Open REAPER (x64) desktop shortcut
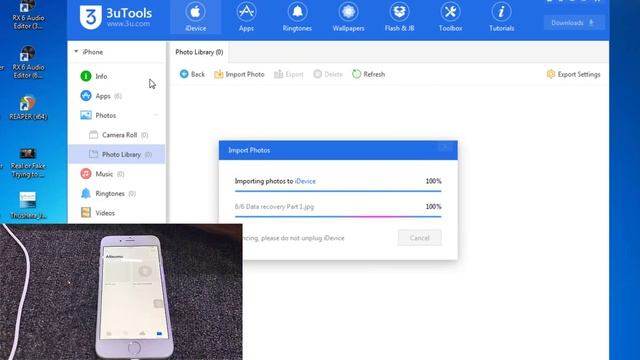Viewport: 640px width, 360px height. pyautogui.click(x=28, y=108)
